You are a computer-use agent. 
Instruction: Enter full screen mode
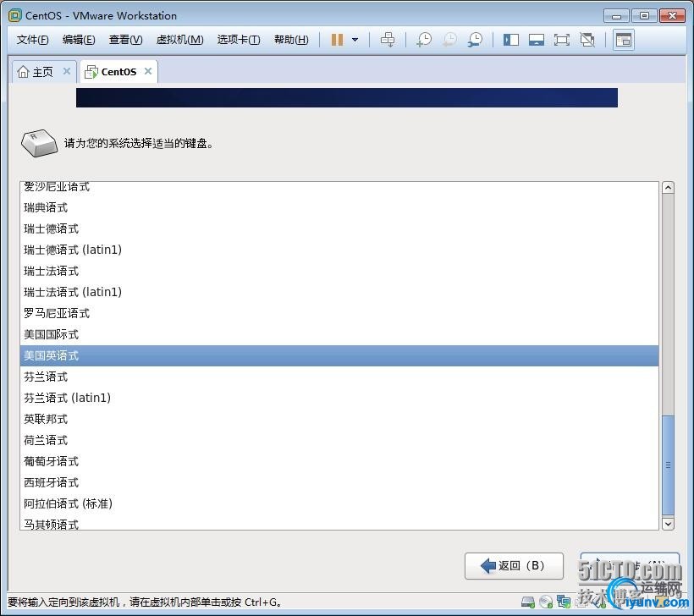click(562, 40)
